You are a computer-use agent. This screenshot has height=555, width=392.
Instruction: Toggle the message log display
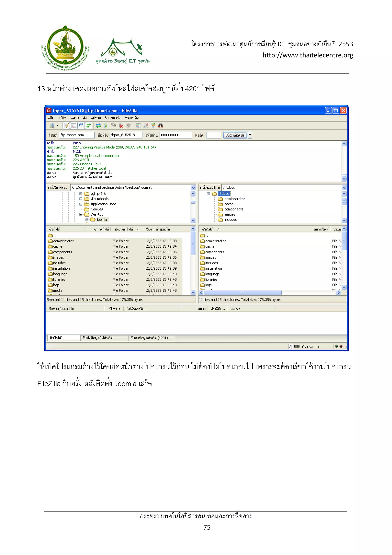click(x=66, y=125)
